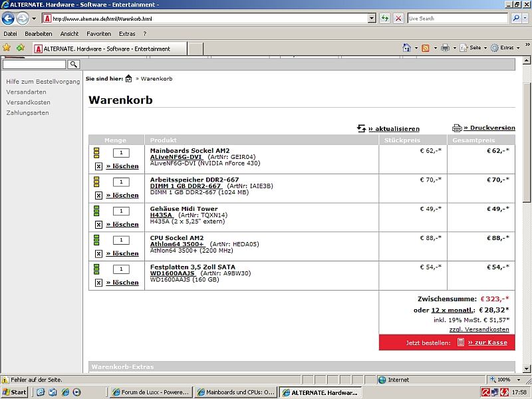This screenshot has height=399, width=532.
Task: Click the green availability indicator for H435A
Action: tap(96, 211)
